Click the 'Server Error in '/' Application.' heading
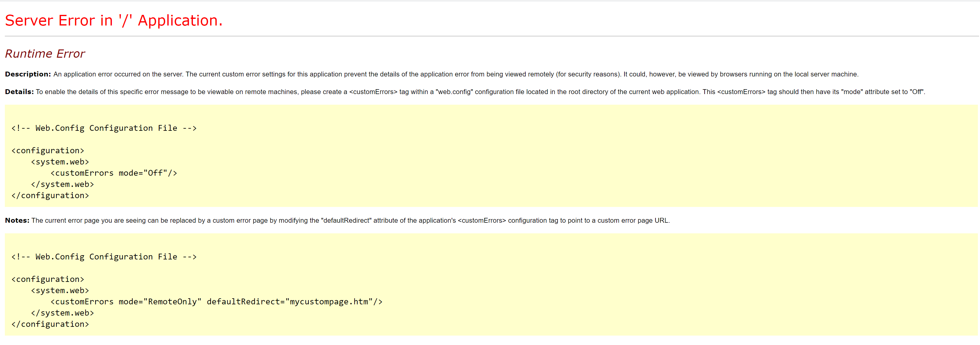Image resolution: width=980 pixels, height=345 pixels. tap(113, 21)
